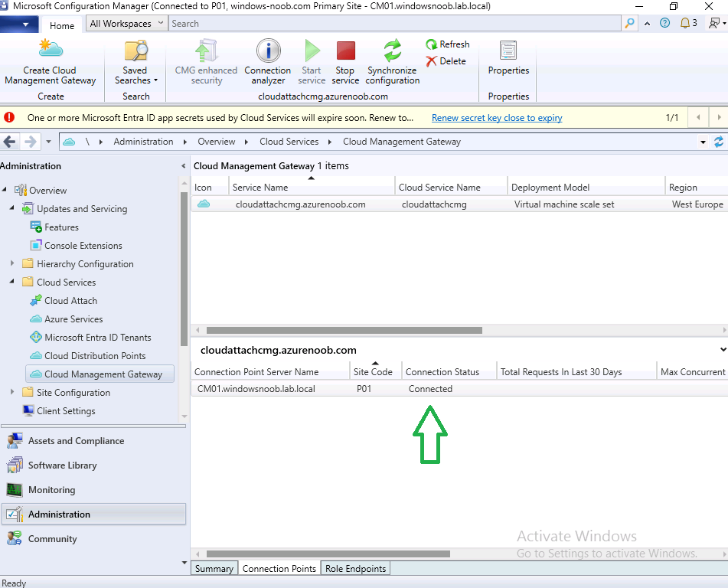Navigate back using the back arrow

click(9, 142)
